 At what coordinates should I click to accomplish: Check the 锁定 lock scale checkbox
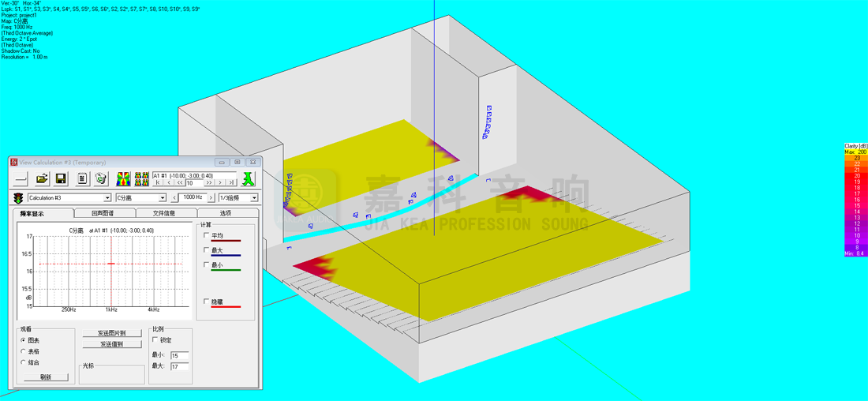[155, 340]
